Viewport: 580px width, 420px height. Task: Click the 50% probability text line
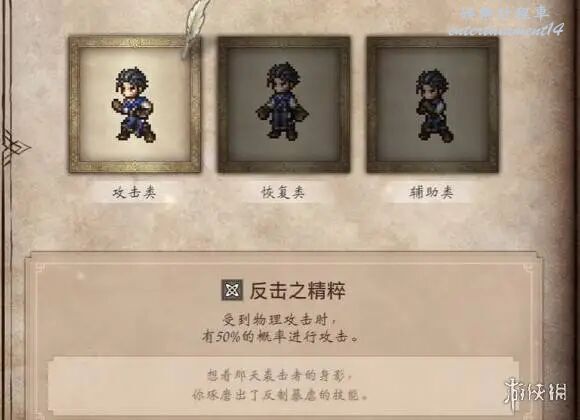(280, 337)
